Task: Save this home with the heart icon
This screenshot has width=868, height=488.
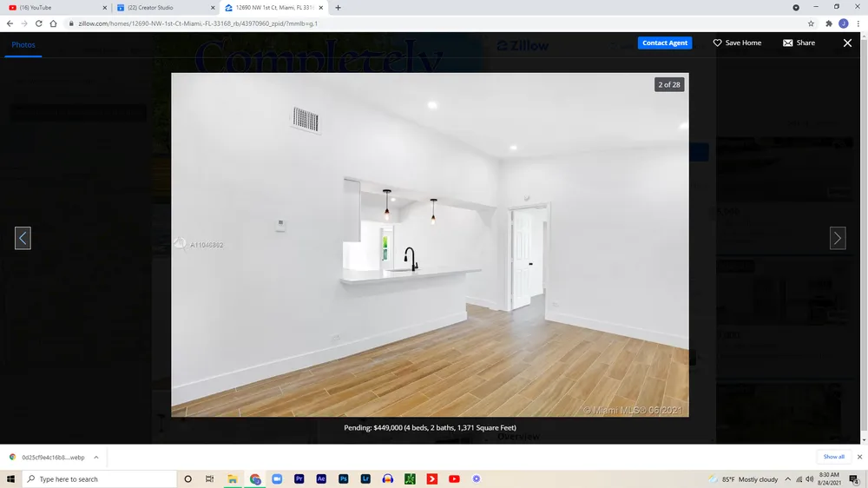Action: click(737, 43)
